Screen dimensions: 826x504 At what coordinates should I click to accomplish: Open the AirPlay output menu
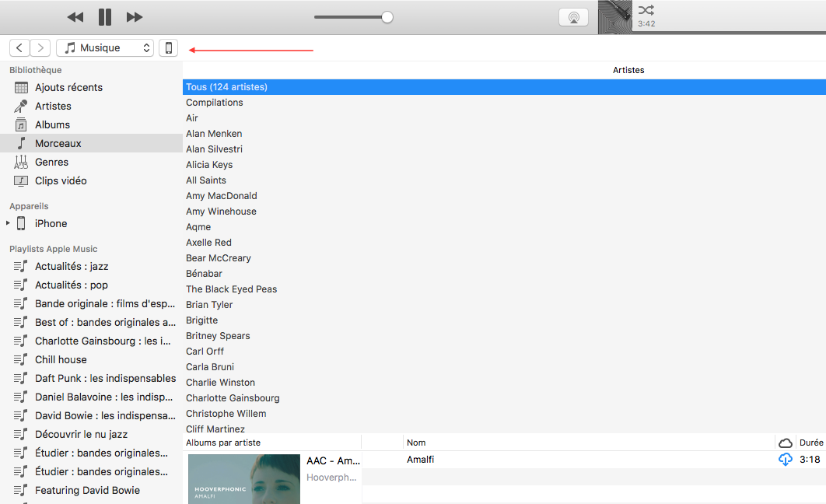(574, 17)
